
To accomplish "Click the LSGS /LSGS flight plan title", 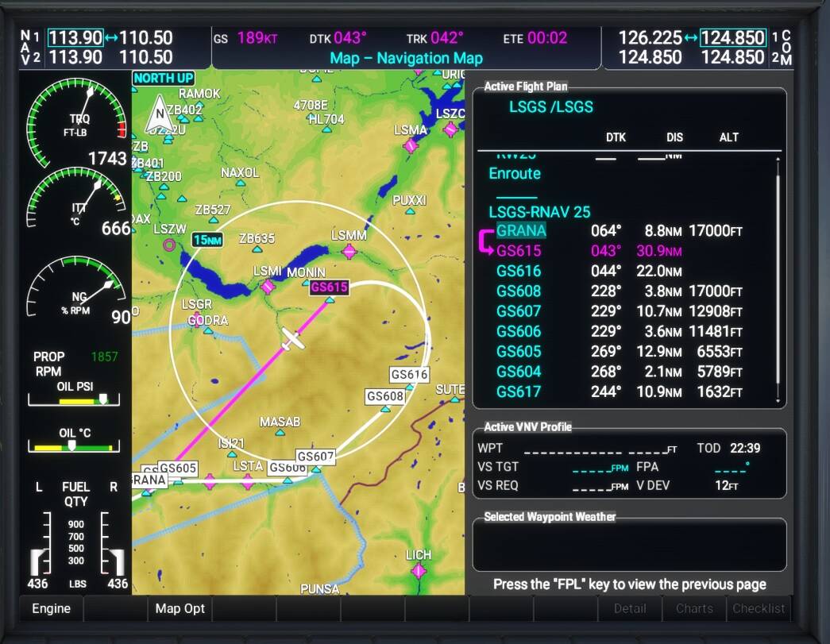I will 551,107.
